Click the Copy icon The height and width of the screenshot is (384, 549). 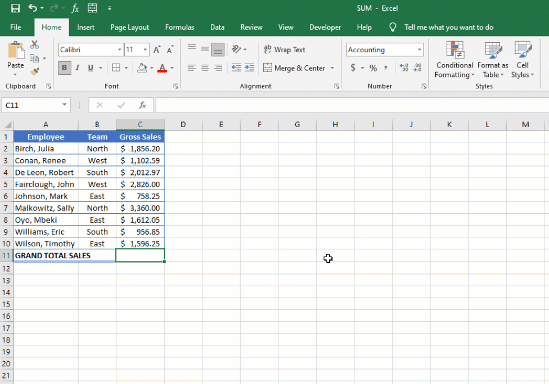click(x=34, y=58)
